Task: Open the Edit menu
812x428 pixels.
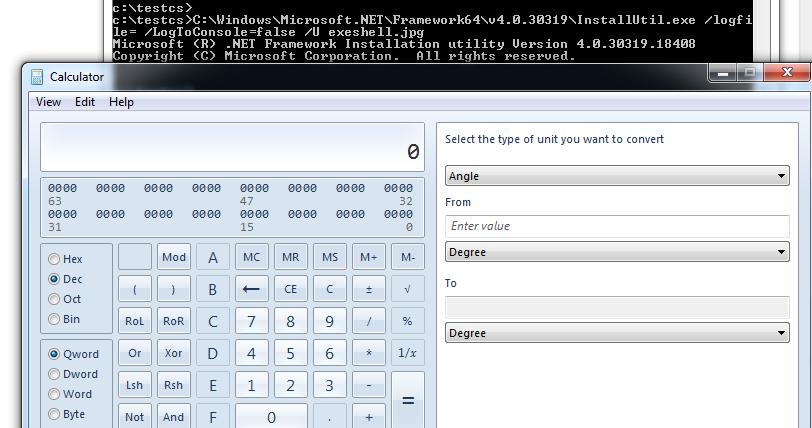Action: pyautogui.click(x=85, y=102)
